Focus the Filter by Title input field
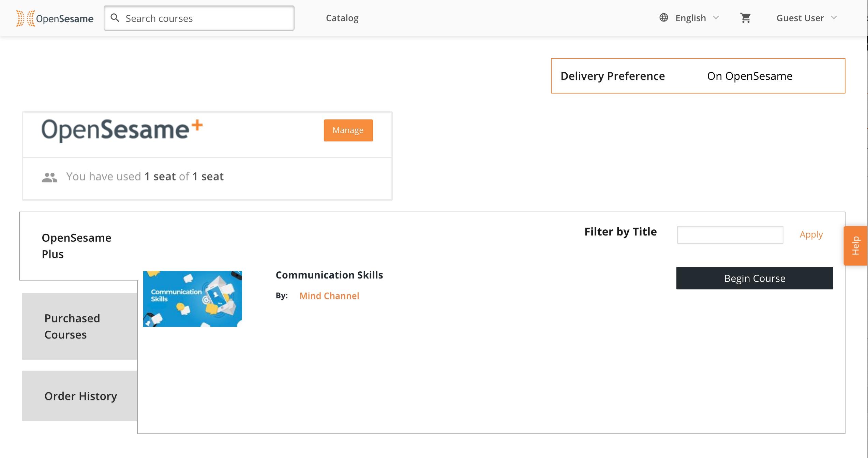Image resolution: width=868 pixels, height=458 pixels. coord(730,234)
